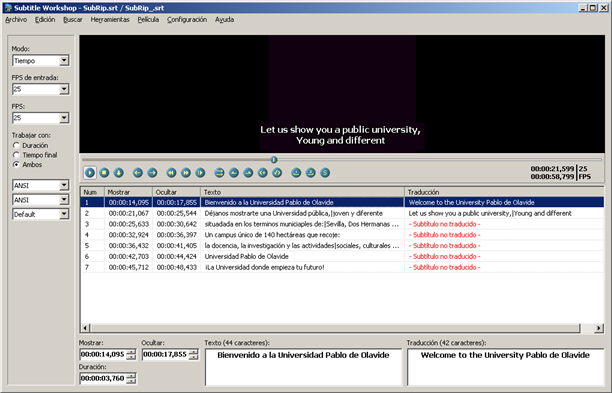Image resolution: width=612 pixels, height=393 pixels.
Task: Jump to the next subtitle with right arrow icon
Action: click(x=152, y=172)
